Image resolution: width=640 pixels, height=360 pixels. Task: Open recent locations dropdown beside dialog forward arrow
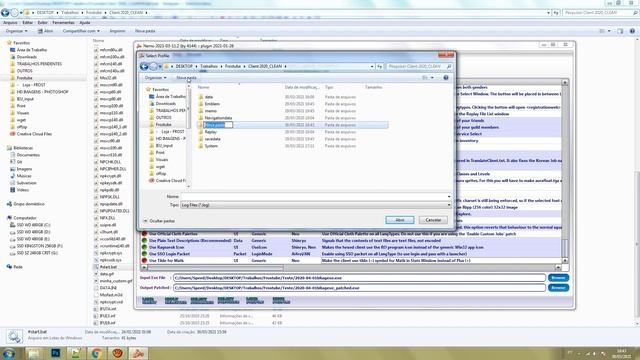160,66
